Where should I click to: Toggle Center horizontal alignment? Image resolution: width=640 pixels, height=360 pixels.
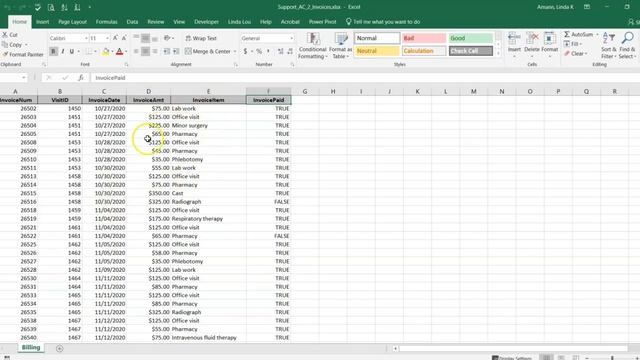click(x=145, y=51)
